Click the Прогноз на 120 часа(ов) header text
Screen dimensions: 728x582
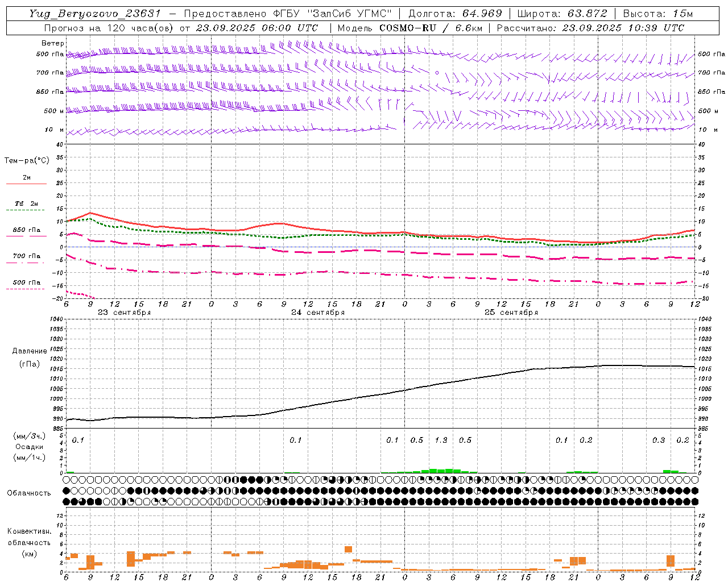(x=109, y=28)
